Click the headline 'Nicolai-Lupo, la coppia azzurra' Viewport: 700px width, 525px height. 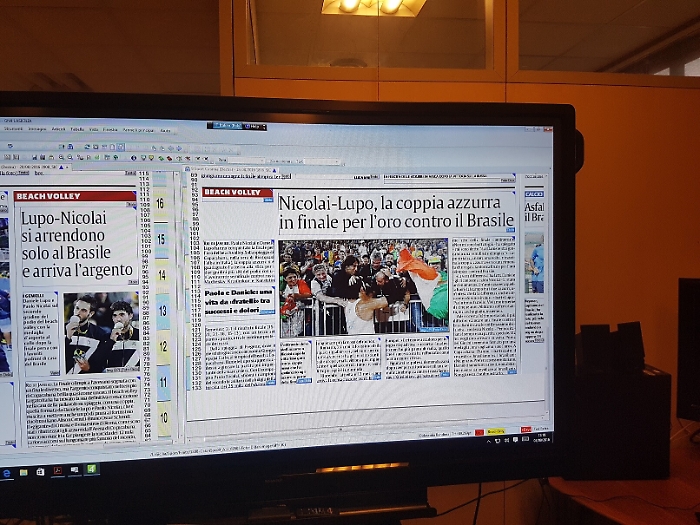pyautogui.click(x=396, y=202)
